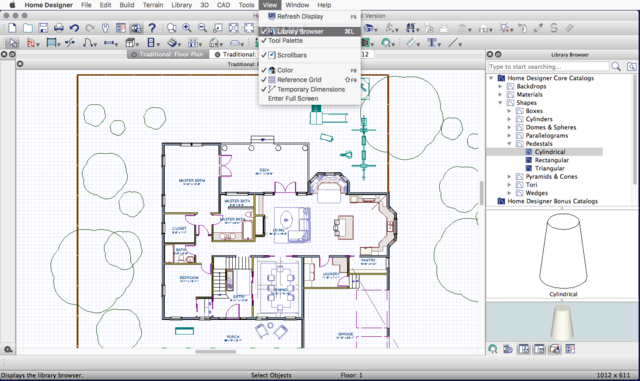Print the plan using the printer icon
This screenshot has width=640, height=381.
tap(59, 28)
